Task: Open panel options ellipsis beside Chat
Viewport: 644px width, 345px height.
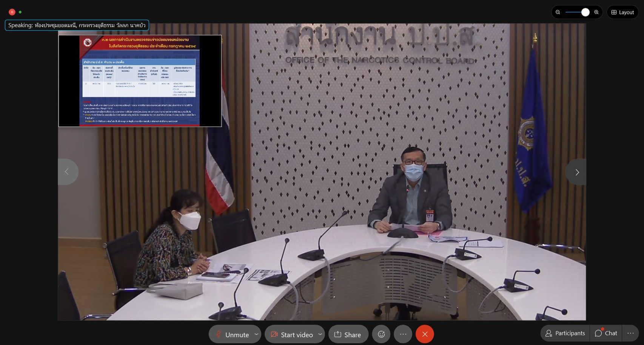Action: point(630,333)
